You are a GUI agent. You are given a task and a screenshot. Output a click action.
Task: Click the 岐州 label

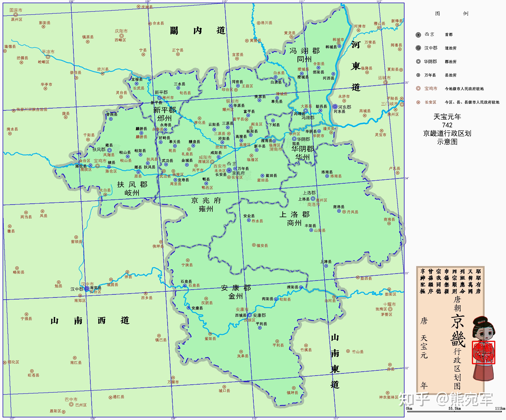coord(132,193)
